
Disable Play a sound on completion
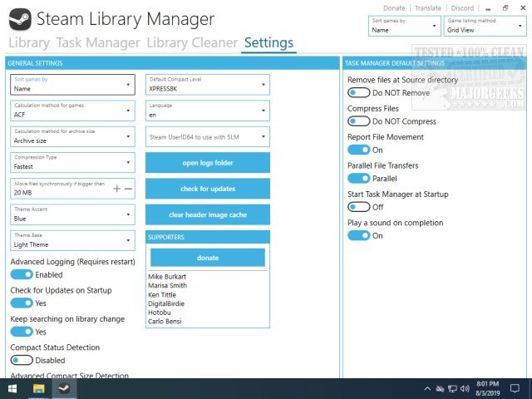click(x=358, y=236)
